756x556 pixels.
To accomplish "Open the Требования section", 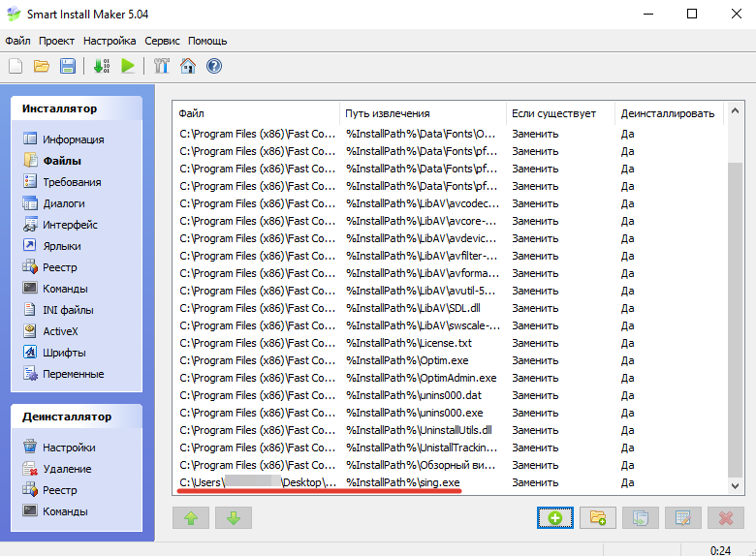I will point(62,182).
